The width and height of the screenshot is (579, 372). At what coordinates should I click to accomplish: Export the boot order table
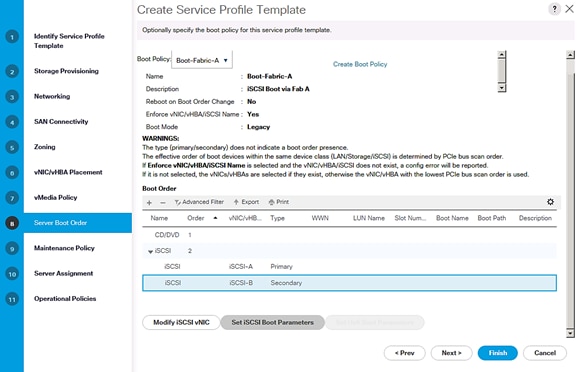click(x=246, y=202)
